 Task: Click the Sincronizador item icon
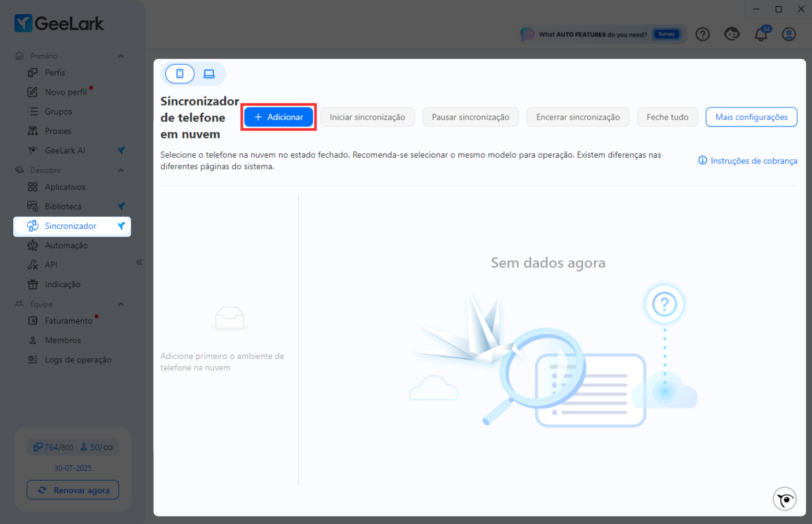pos(33,226)
